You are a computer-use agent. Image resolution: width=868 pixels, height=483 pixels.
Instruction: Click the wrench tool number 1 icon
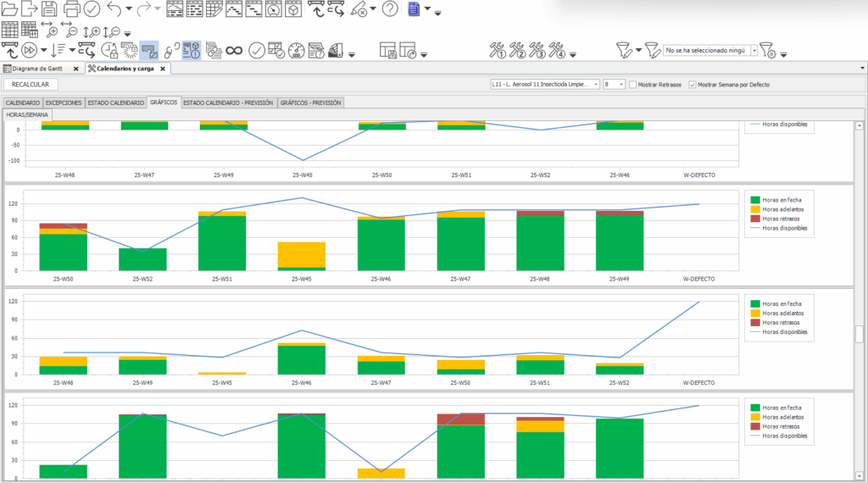click(x=498, y=51)
